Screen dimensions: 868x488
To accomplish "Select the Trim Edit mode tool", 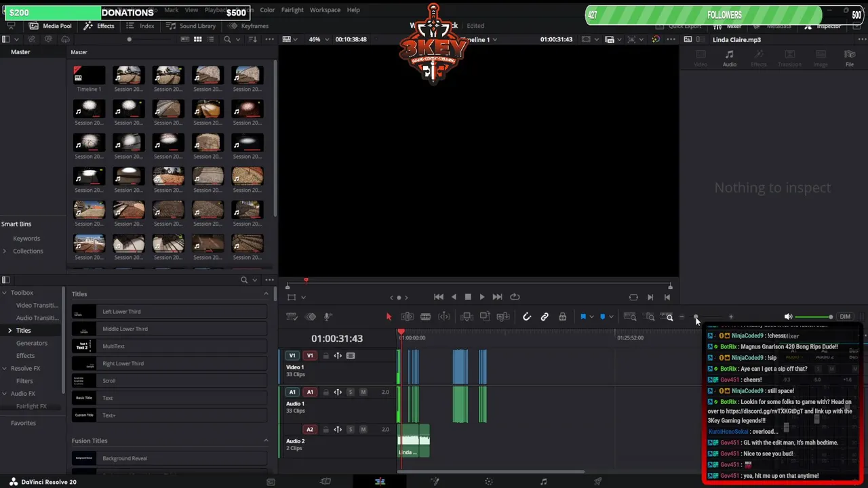I will point(407,317).
